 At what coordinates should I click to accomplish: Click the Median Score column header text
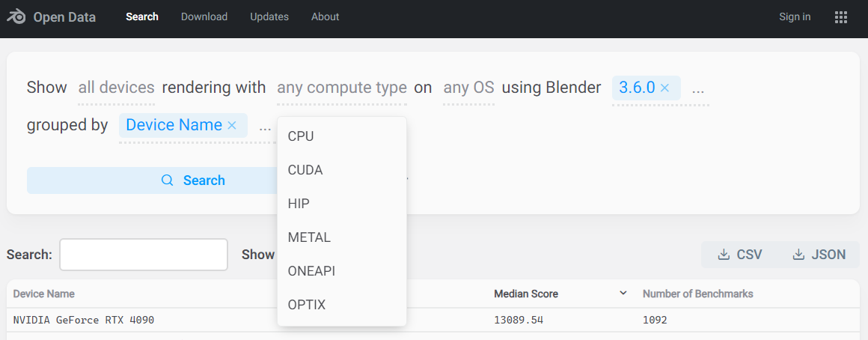(x=526, y=294)
